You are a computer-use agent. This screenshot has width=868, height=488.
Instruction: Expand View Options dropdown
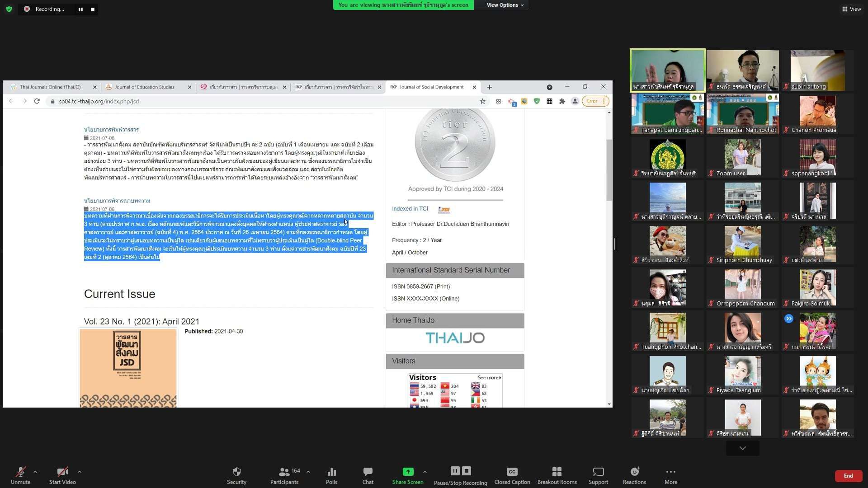[x=505, y=5]
